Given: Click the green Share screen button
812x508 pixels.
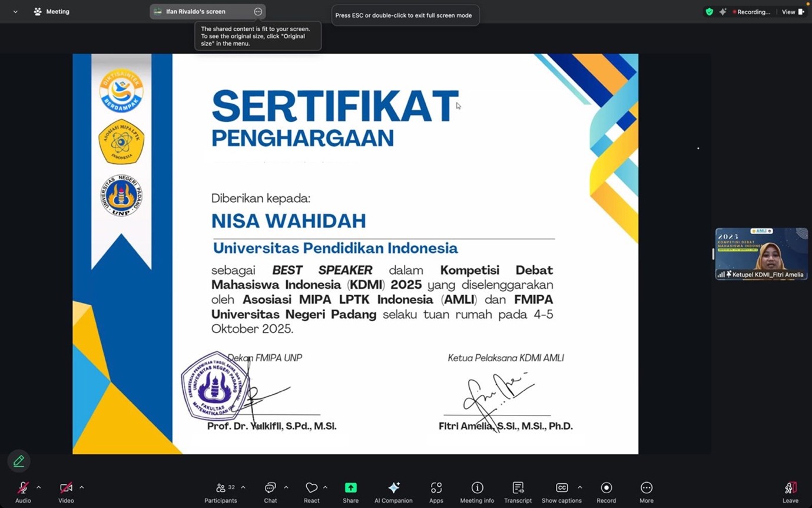Looking at the screenshot, I should point(350,491).
